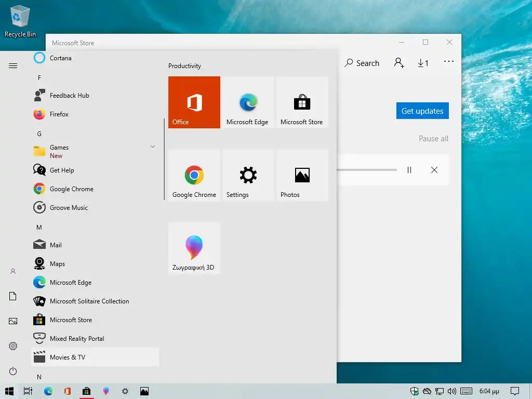Image resolution: width=532 pixels, height=399 pixels.
Task: Open Office from the taskbar
Action: (68, 391)
